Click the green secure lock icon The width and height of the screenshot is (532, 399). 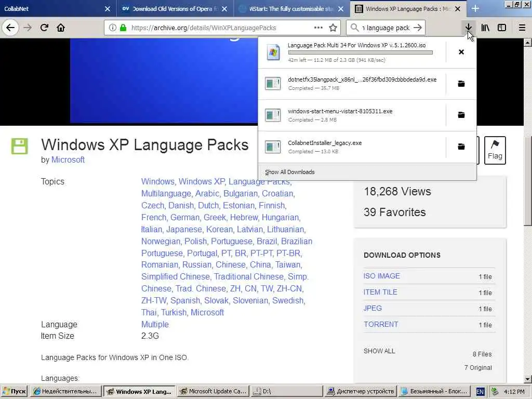tap(123, 28)
